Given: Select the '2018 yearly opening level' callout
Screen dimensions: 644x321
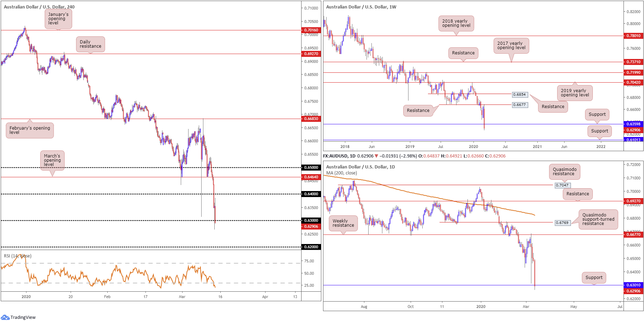Looking at the screenshot, I should pos(456,23).
